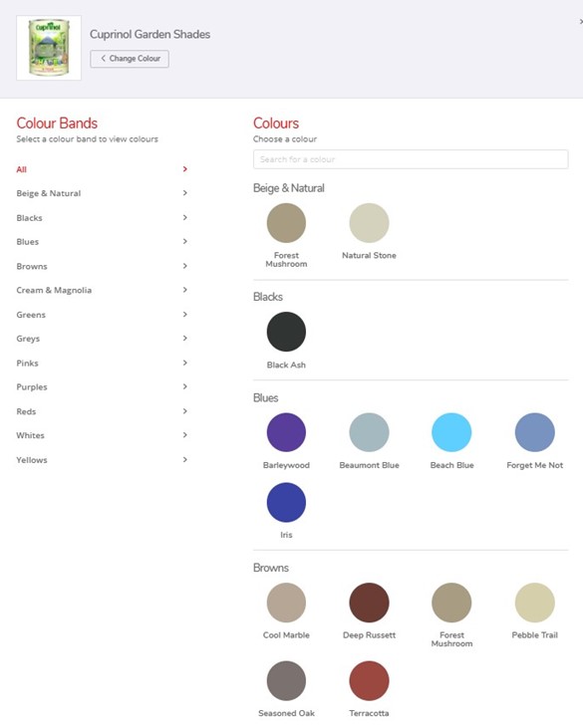
Task: Click the Change Colour button
Action: click(130, 59)
